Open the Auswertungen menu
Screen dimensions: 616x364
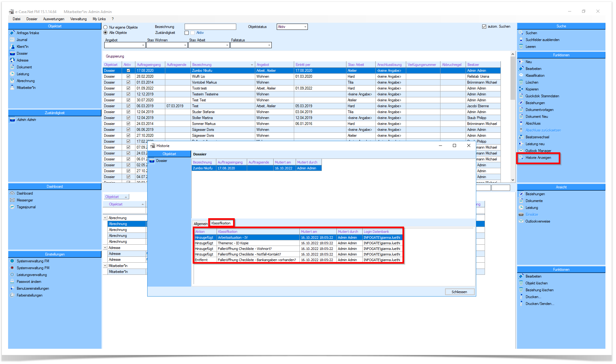(54, 19)
